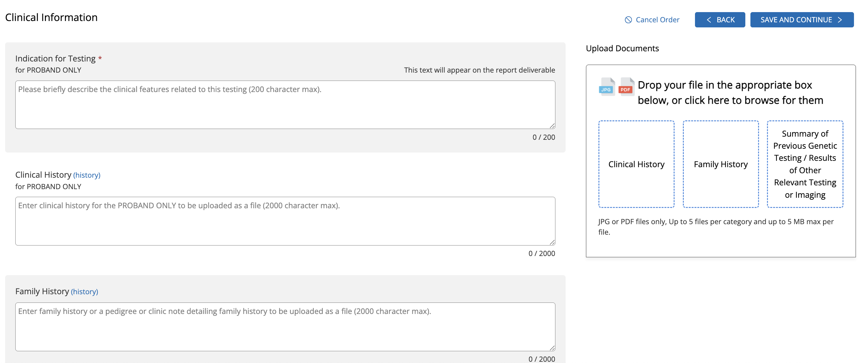This screenshot has height=363, width=868.
Task: Click 'for PROBAND ONLY' under Indication for Testing
Action: [48, 70]
